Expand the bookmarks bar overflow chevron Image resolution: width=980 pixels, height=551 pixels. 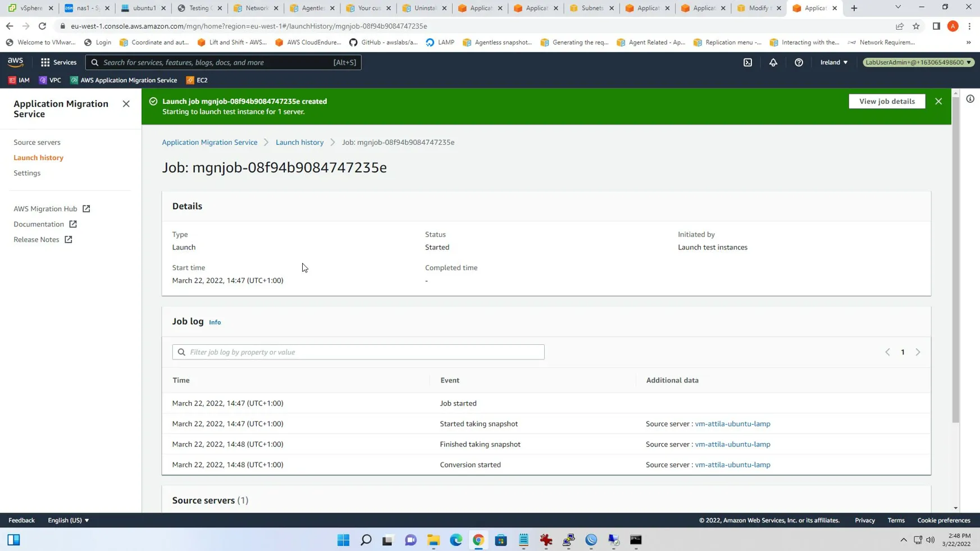click(x=968, y=42)
